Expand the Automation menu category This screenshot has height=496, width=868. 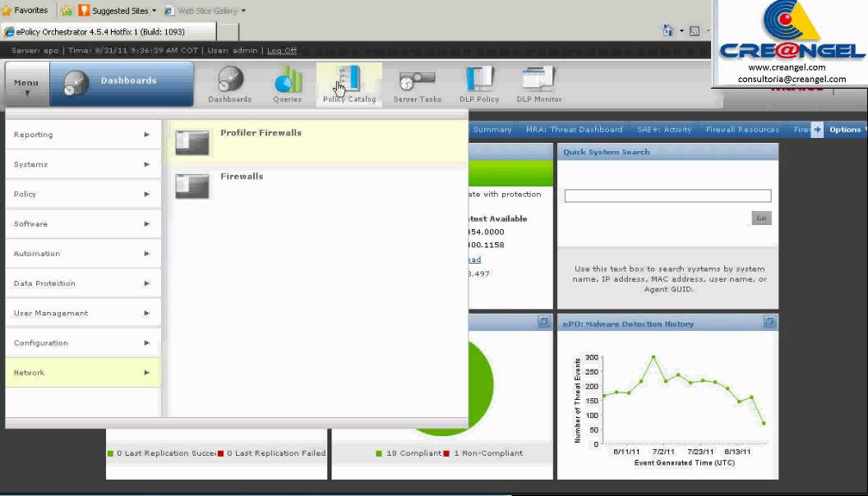(83, 254)
